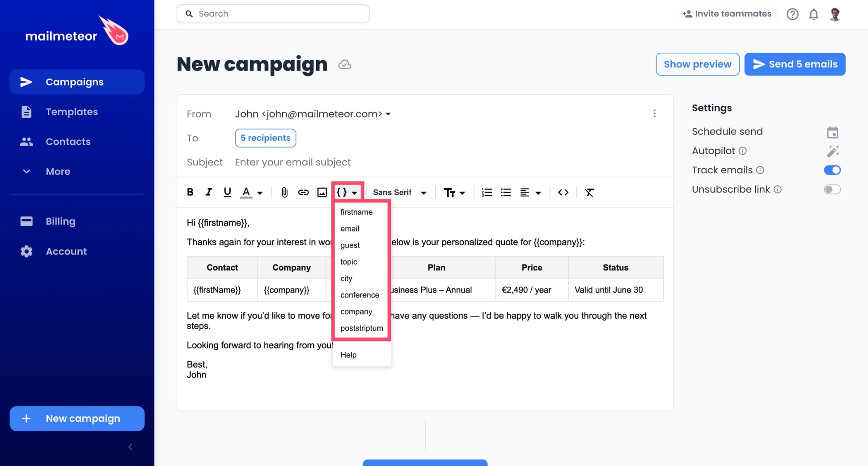The image size is (868, 466).
Task: Open the text size dropdown
Action: pyautogui.click(x=454, y=193)
